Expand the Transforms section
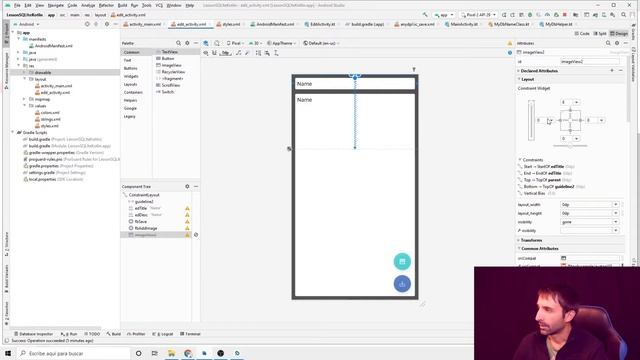640x360 pixels. point(519,240)
